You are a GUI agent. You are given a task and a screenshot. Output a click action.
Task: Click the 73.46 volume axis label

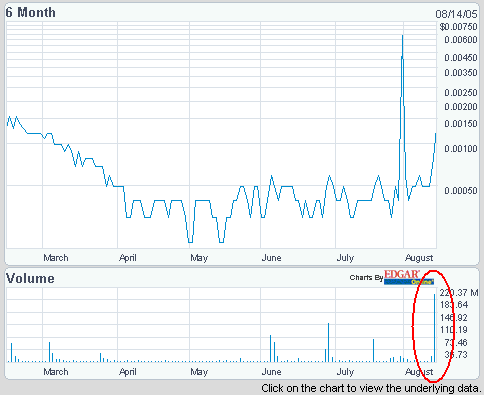tap(456, 342)
